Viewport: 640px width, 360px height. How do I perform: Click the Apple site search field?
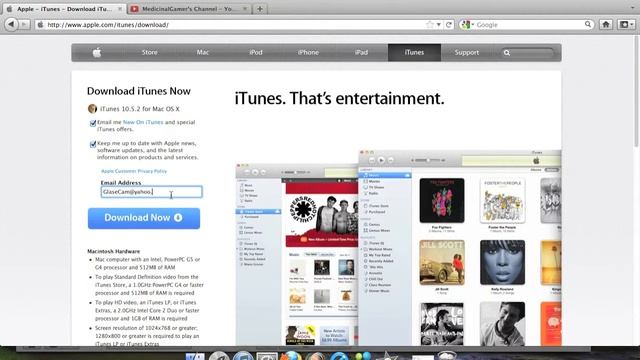coord(527,53)
